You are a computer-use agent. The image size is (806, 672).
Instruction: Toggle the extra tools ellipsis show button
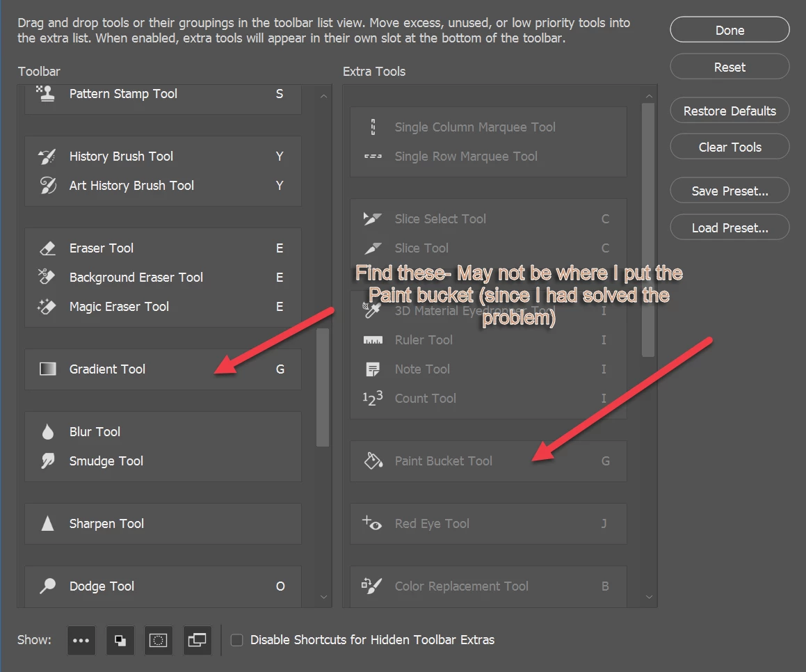tap(81, 640)
